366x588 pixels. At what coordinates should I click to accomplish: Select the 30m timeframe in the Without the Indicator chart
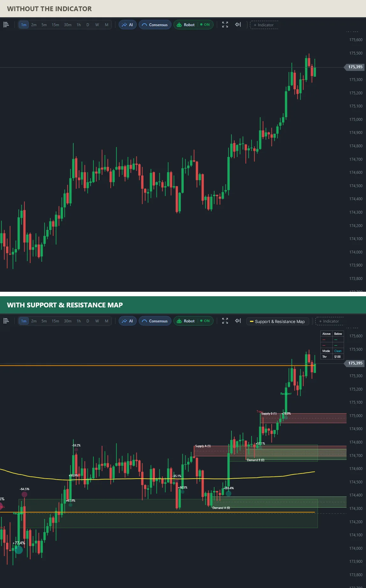click(68, 25)
